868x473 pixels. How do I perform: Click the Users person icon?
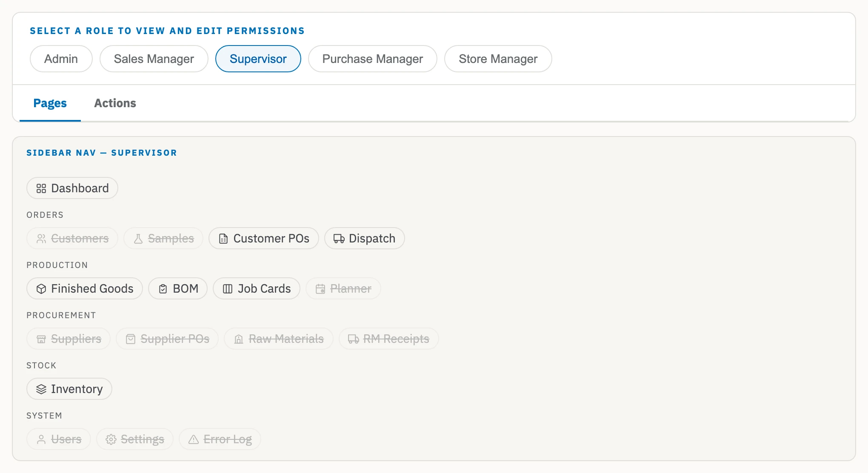click(41, 439)
